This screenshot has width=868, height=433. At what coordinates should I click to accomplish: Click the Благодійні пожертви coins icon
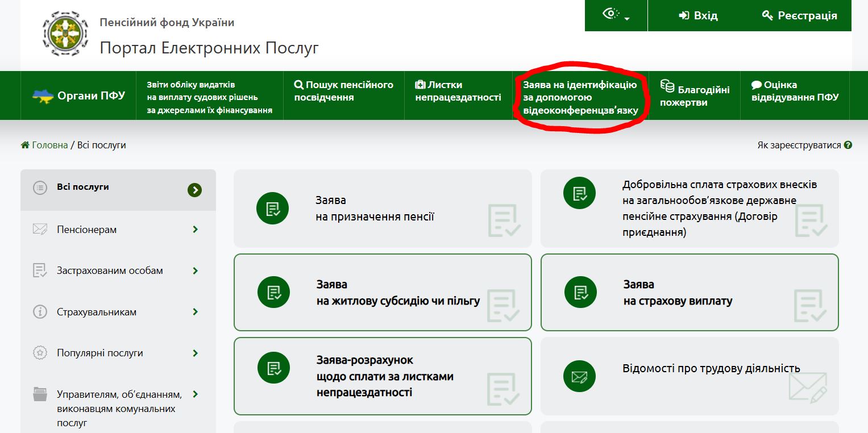click(x=667, y=86)
